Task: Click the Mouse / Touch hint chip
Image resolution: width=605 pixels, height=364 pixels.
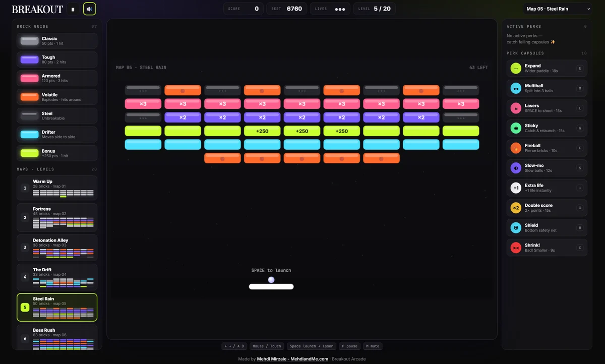Action: pyautogui.click(x=267, y=346)
